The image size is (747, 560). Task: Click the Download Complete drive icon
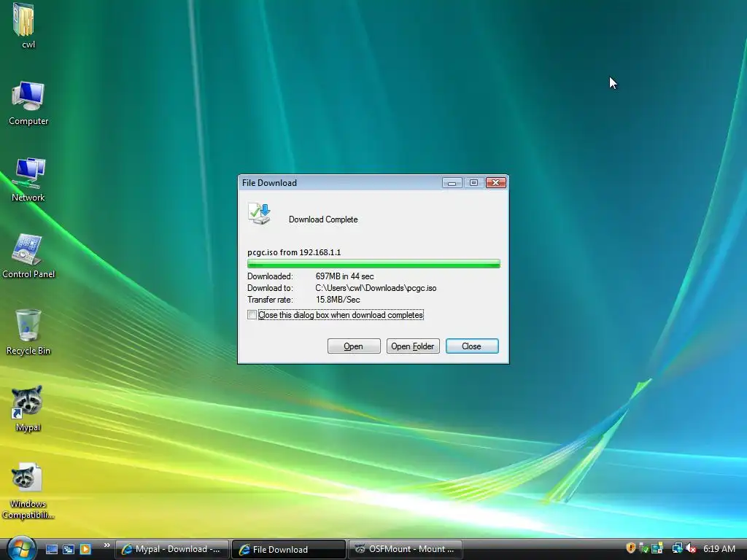259,214
